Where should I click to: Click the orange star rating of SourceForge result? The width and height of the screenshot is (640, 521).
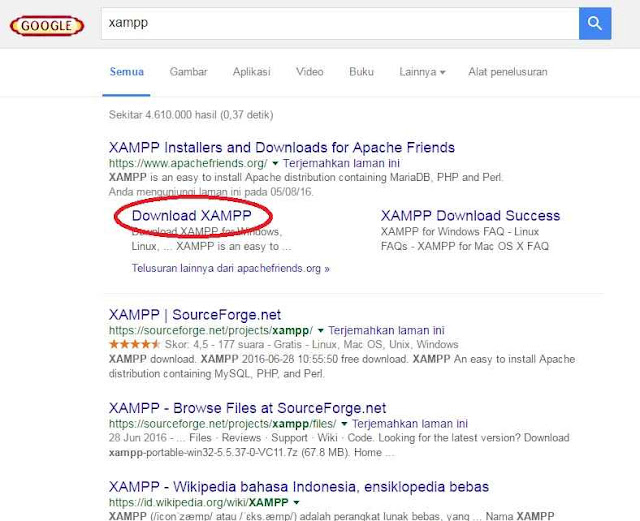point(134,344)
